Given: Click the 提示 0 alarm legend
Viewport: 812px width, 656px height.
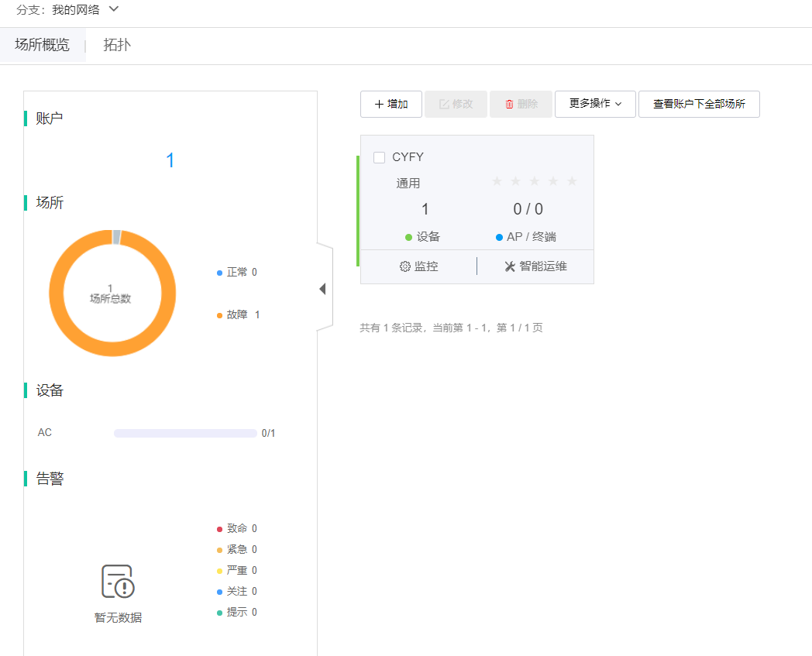Looking at the screenshot, I should 236,612.
